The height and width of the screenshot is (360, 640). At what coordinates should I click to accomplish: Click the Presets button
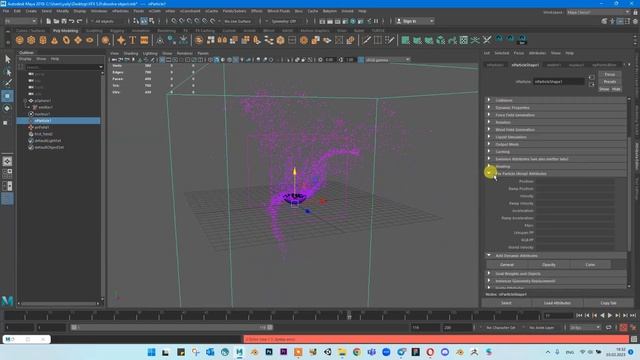610,82
